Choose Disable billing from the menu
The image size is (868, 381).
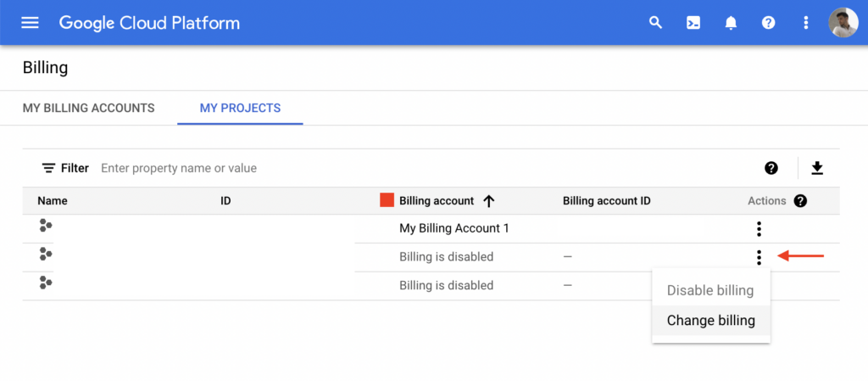pyautogui.click(x=711, y=290)
